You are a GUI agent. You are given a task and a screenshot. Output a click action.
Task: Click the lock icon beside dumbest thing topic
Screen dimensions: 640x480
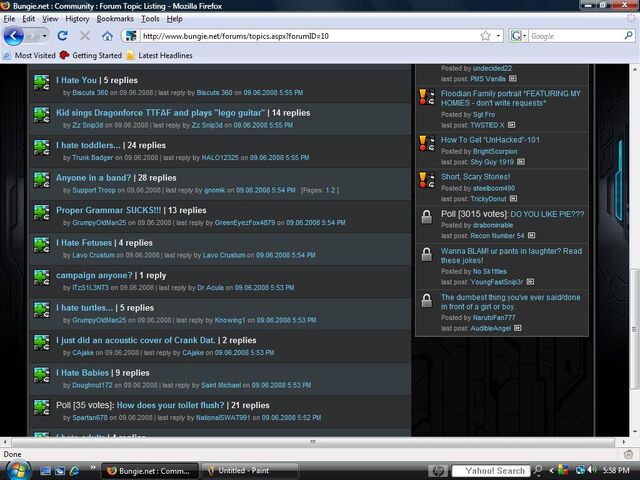pos(427,300)
